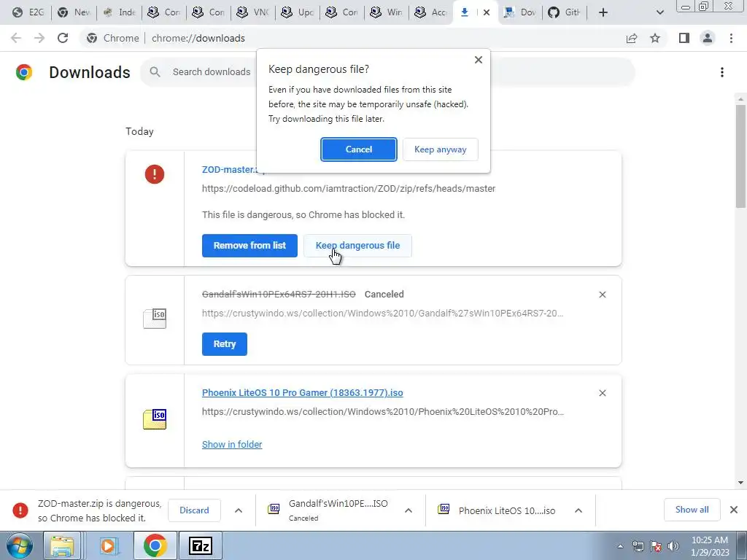Close the download shelf
The height and width of the screenshot is (560, 747).
pos(734,510)
